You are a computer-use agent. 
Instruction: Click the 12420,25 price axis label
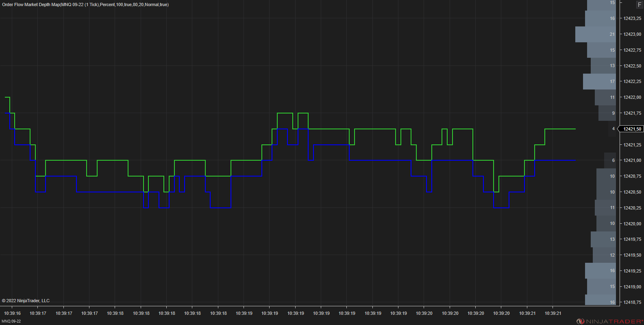pos(632,208)
